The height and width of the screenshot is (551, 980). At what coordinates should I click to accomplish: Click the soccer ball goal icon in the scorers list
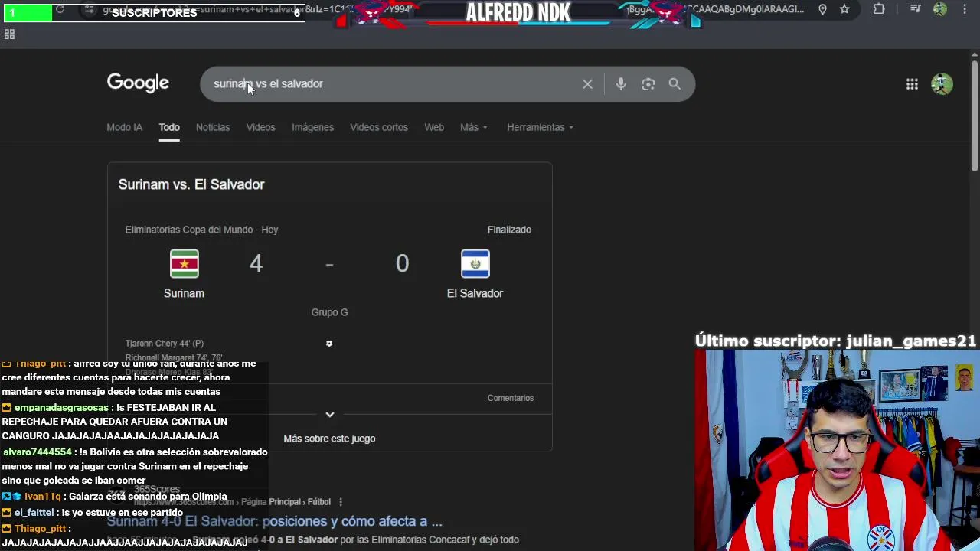point(329,344)
